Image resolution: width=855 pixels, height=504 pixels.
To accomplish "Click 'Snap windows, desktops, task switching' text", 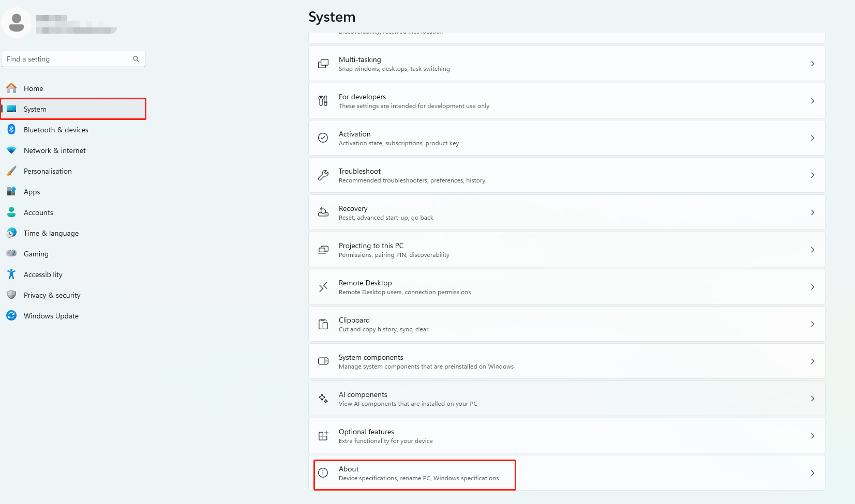I will pyautogui.click(x=394, y=69).
